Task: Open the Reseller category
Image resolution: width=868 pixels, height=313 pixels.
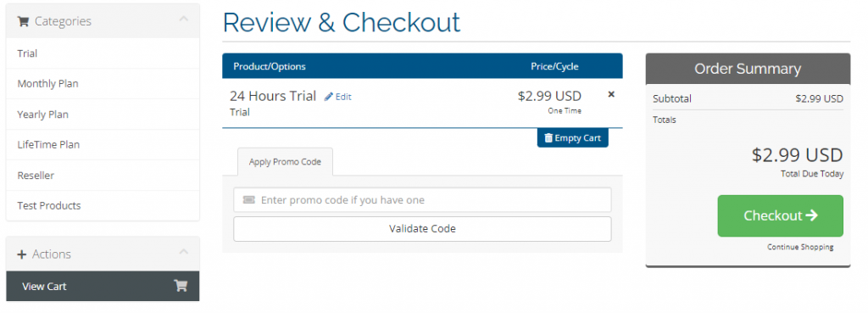Action: tap(103, 176)
